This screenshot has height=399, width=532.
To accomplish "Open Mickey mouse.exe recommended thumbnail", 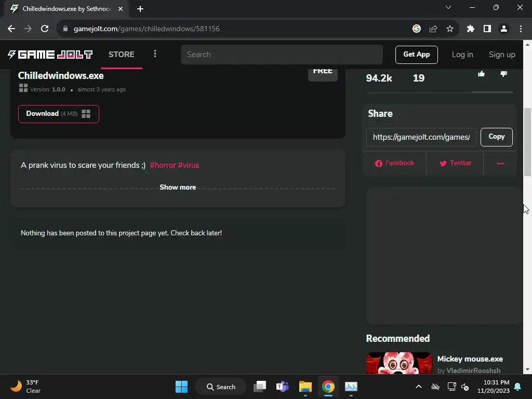I will tap(398, 363).
